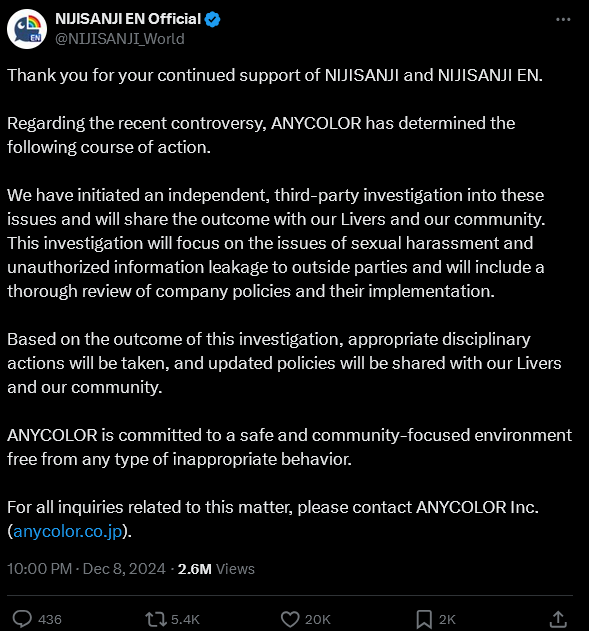The image size is (589, 631).
Task: Click the 2K bookmarks count
Action: pyautogui.click(x=447, y=619)
